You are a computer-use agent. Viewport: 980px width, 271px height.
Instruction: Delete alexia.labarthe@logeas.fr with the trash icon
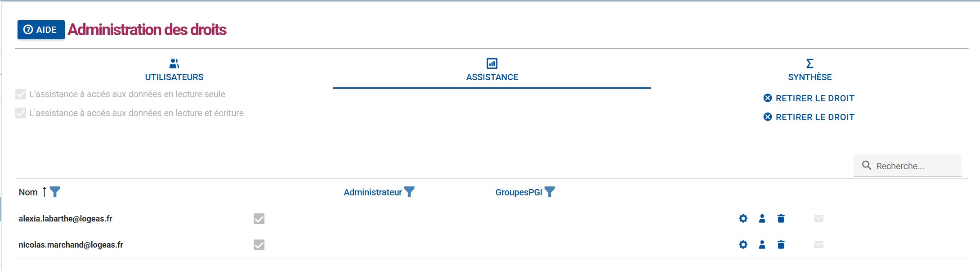[x=781, y=219]
